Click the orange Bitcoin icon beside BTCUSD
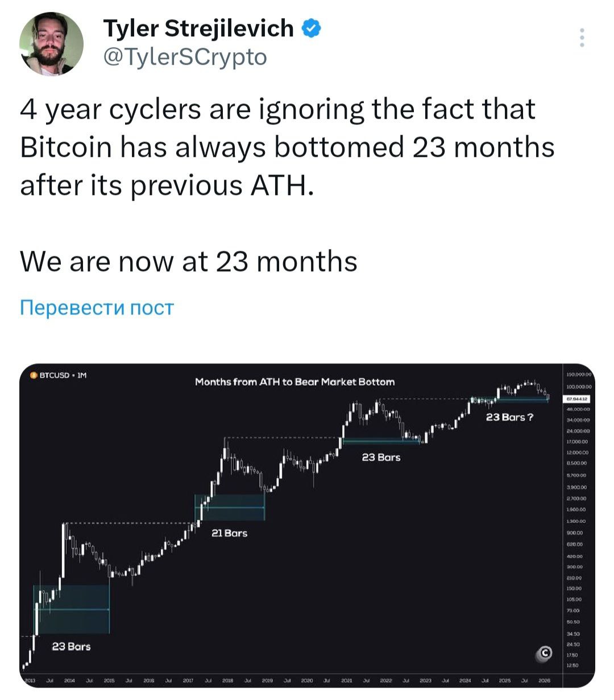 click(34, 375)
